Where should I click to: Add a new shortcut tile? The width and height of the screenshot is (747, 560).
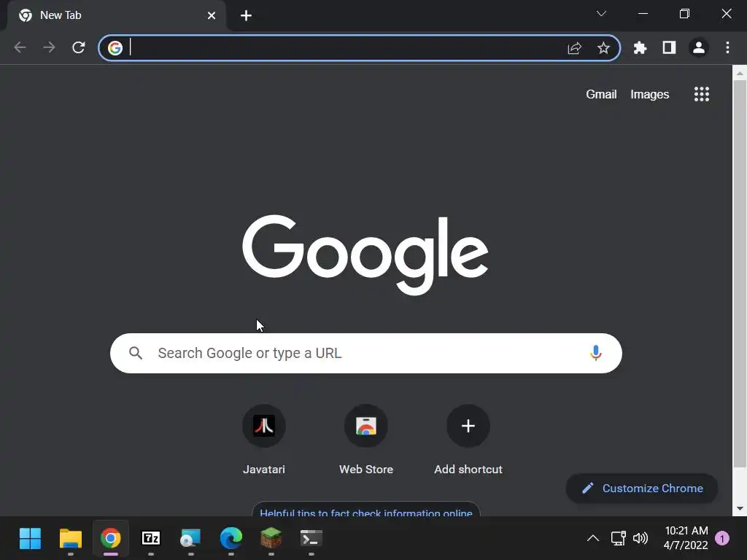(x=468, y=440)
